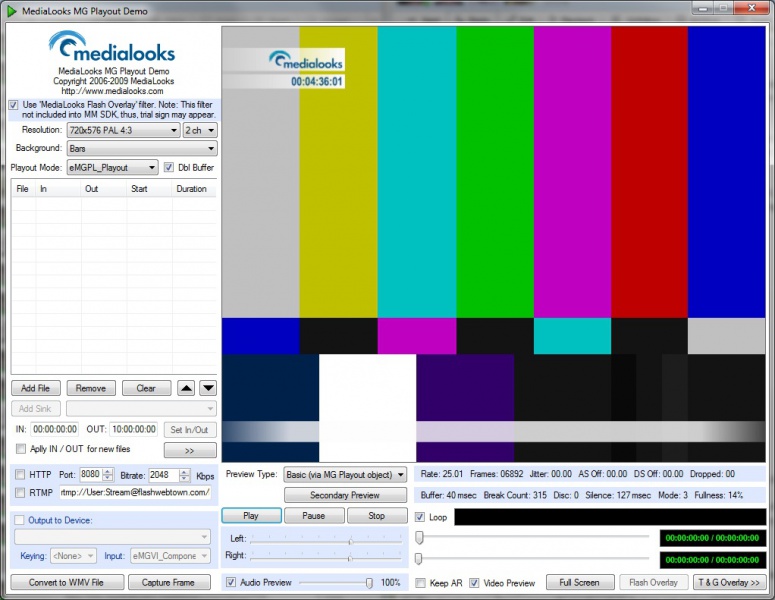The height and width of the screenshot is (600, 775).
Task: Click the Port spinner arrows
Action: pos(109,474)
